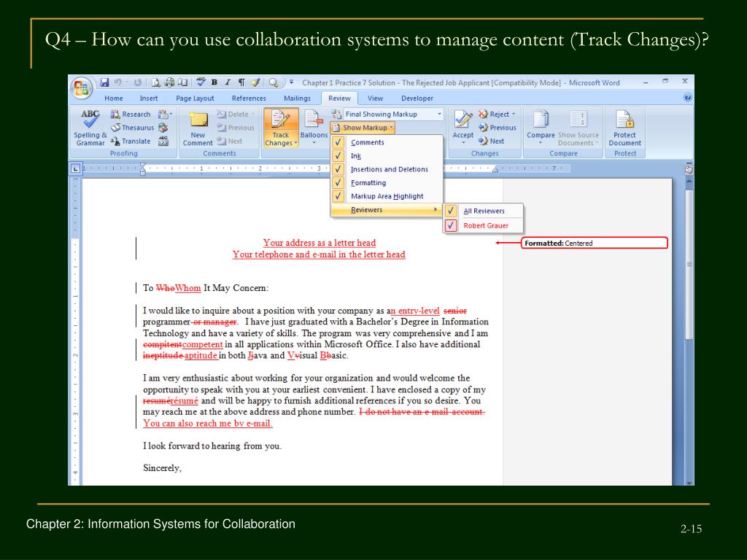The width and height of the screenshot is (747, 560).
Task: Toggle the Track Changes button
Action: [281, 128]
